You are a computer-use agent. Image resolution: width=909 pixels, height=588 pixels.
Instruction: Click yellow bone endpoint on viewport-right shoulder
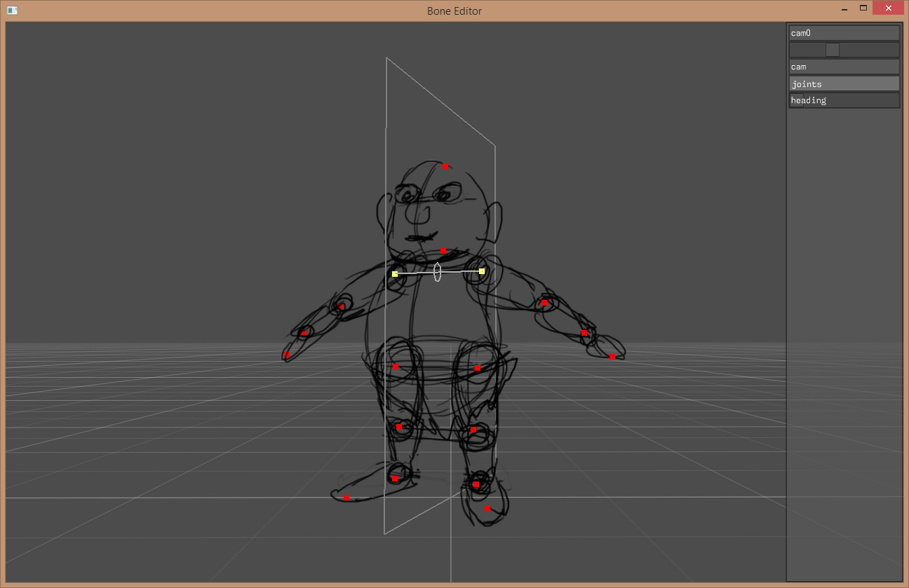[x=482, y=271]
